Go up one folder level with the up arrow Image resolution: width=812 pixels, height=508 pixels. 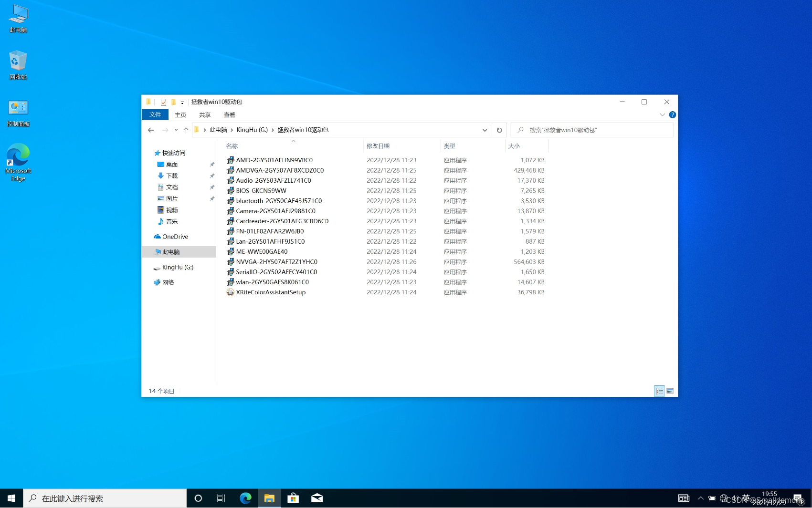coord(186,130)
